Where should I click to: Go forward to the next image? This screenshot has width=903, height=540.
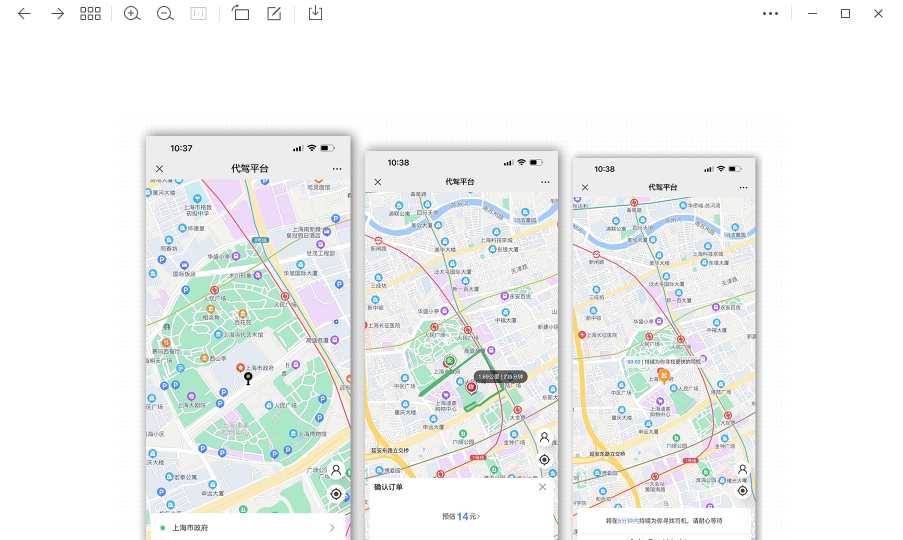coord(57,14)
